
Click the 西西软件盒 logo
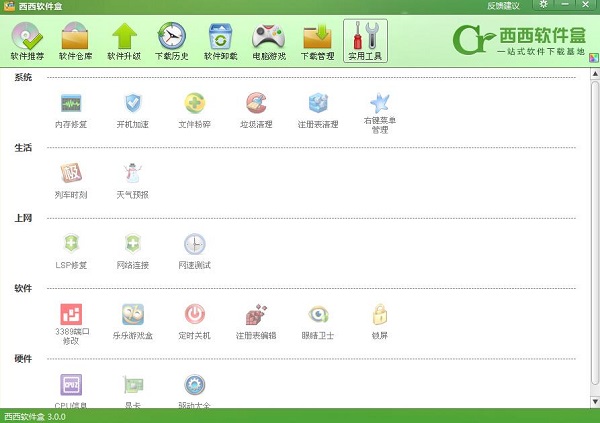tap(519, 39)
